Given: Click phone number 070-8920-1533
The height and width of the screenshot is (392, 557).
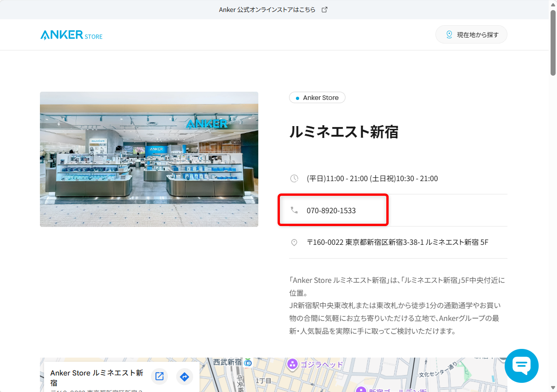Looking at the screenshot, I should point(331,210).
